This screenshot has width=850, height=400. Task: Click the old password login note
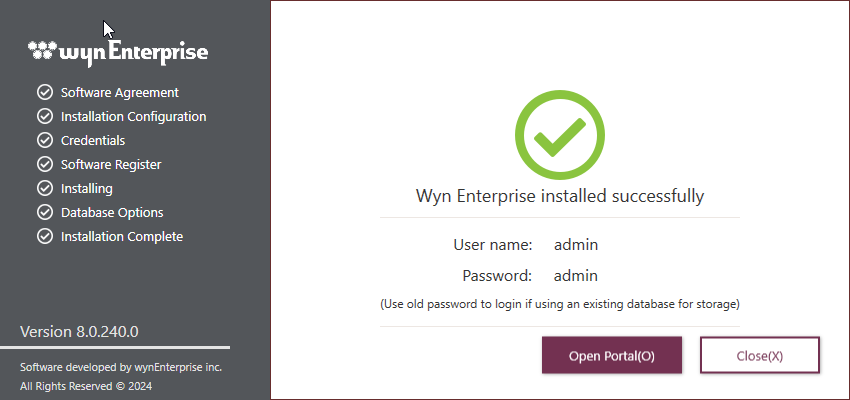coord(560,304)
